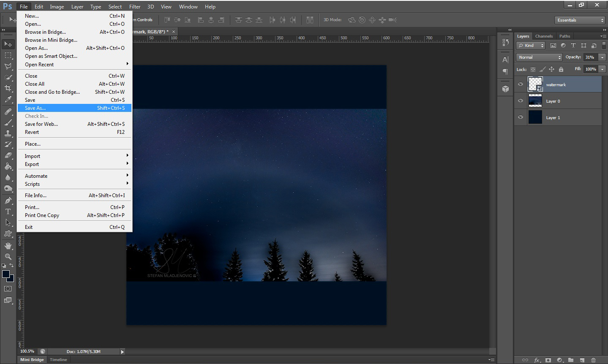This screenshot has height=364, width=608.
Task: Select the Hand tool
Action: [8, 246]
